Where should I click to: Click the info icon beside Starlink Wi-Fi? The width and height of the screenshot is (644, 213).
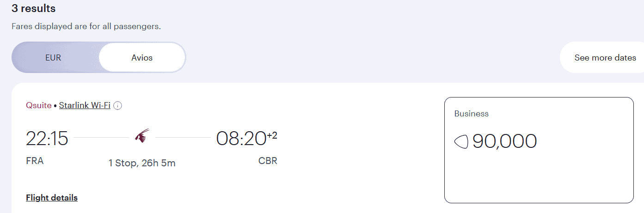pyautogui.click(x=118, y=106)
